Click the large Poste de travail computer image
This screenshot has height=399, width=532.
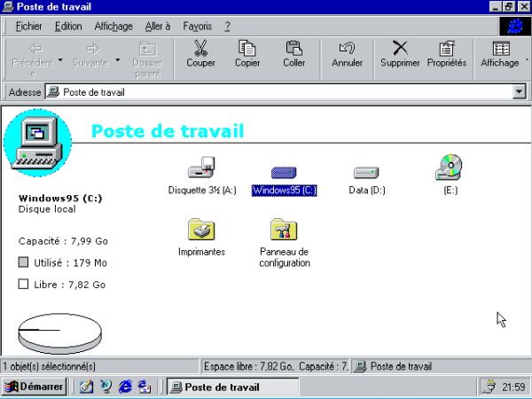pos(37,143)
